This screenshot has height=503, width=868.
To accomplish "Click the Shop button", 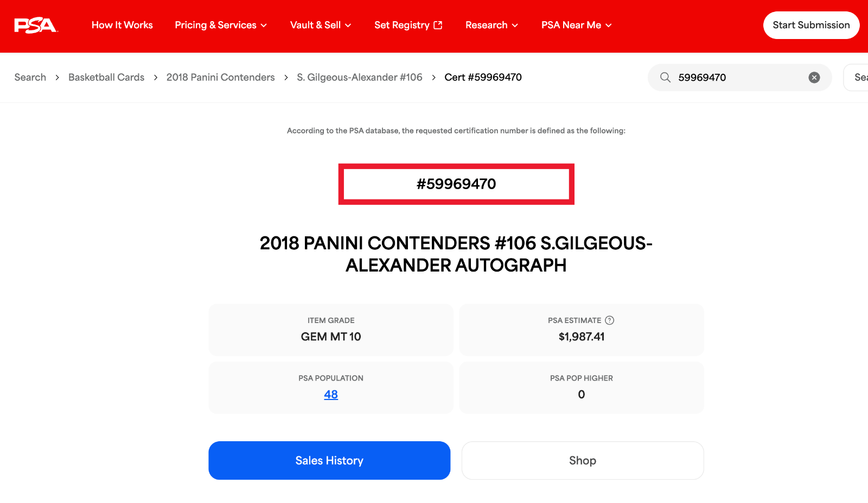I will tap(583, 460).
